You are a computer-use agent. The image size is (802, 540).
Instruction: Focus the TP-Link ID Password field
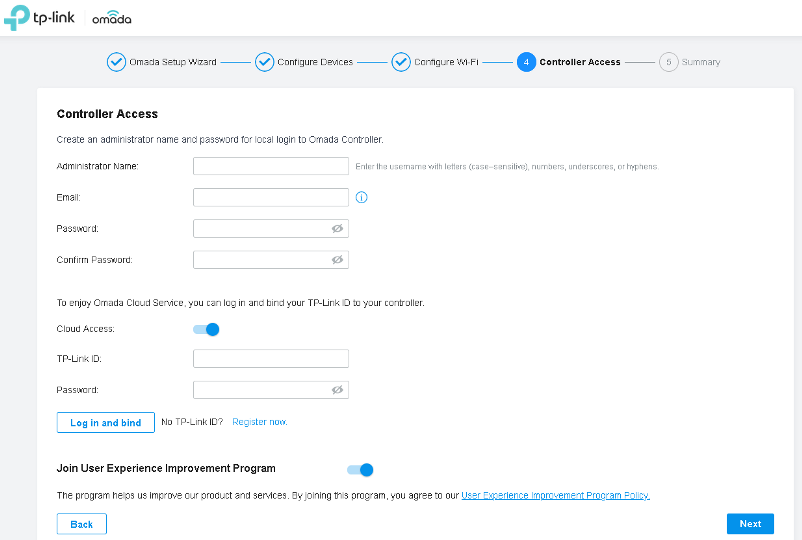pyautogui.click(x=271, y=390)
